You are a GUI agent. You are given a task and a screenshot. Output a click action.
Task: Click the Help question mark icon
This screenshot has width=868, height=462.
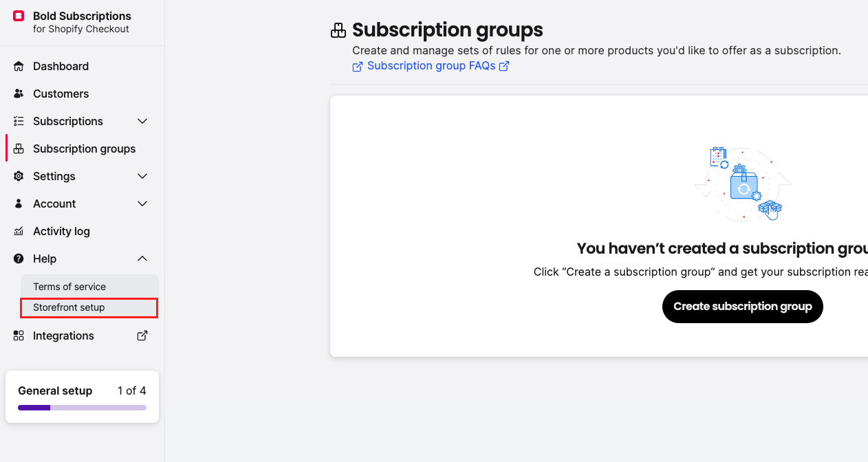tap(18, 258)
